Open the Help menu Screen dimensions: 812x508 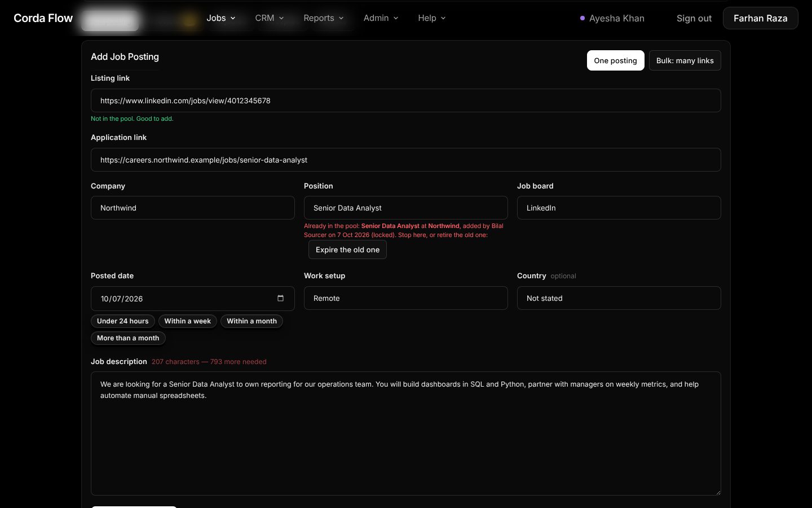click(x=432, y=18)
